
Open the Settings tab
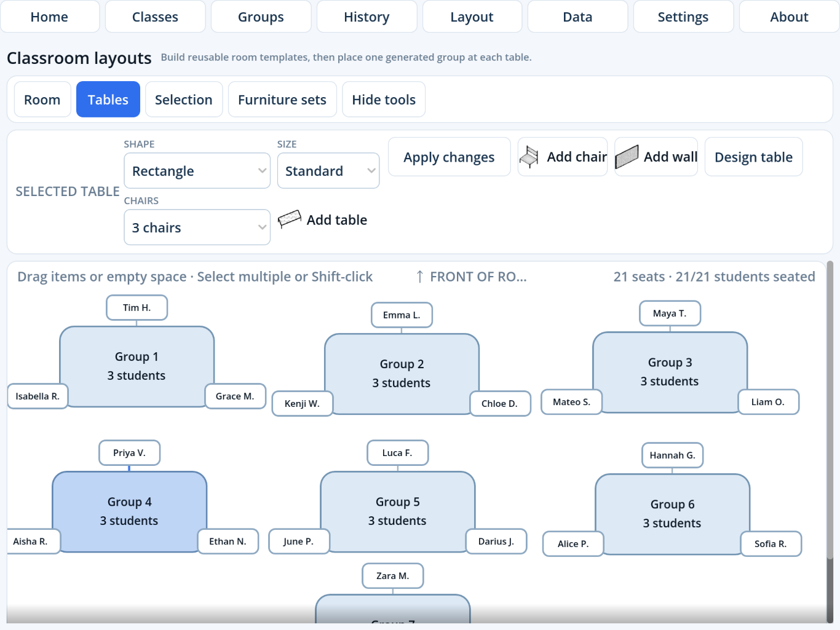pos(683,17)
